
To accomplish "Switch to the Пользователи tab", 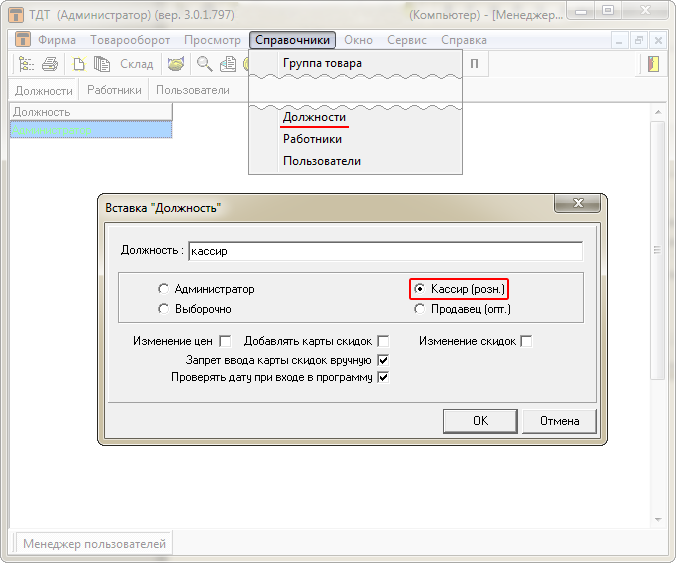I will pos(192,90).
